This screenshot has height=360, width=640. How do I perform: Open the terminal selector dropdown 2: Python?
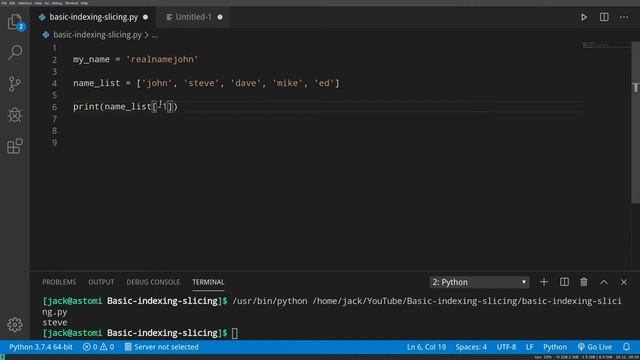coord(479,282)
